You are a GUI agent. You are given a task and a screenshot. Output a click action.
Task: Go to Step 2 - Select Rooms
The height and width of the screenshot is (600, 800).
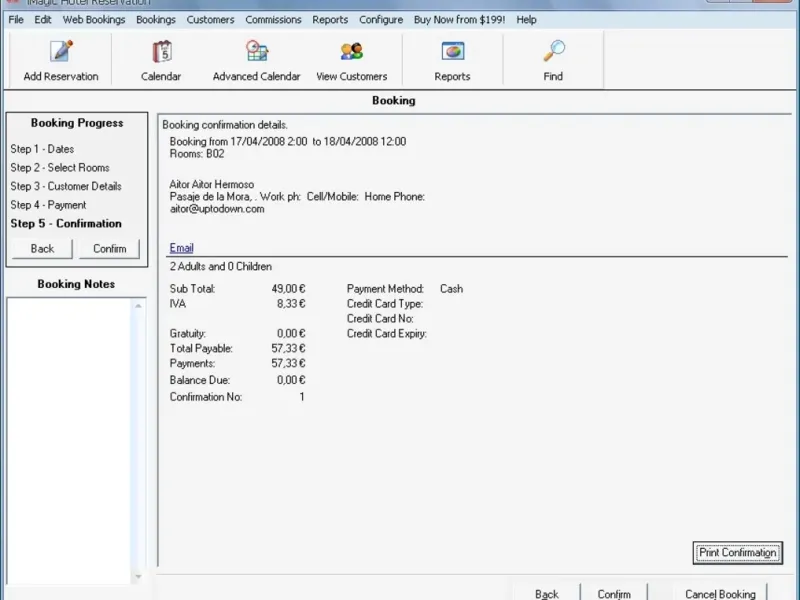60,167
